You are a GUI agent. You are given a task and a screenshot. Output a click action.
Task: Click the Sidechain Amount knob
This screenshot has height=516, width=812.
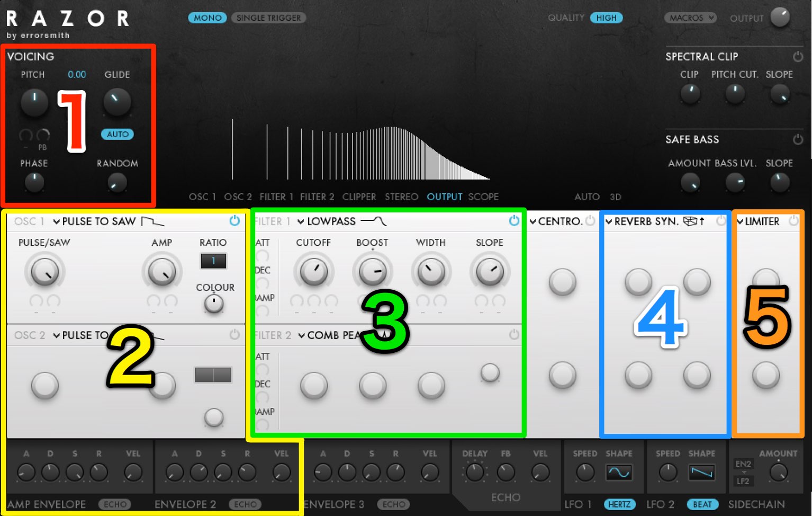[x=779, y=472]
